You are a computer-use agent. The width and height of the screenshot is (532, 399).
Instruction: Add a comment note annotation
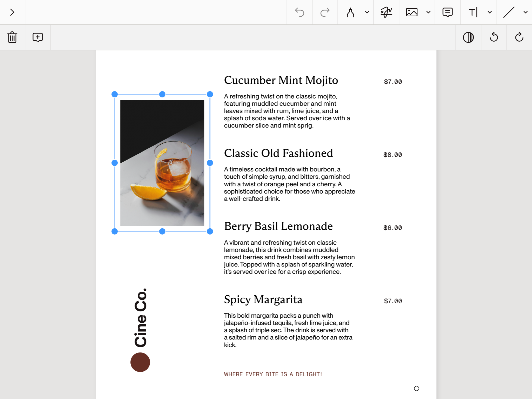447,12
